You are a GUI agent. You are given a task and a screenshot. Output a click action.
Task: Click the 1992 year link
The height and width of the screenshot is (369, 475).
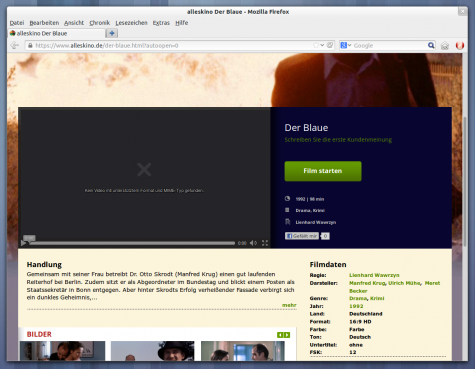(x=356, y=306)
